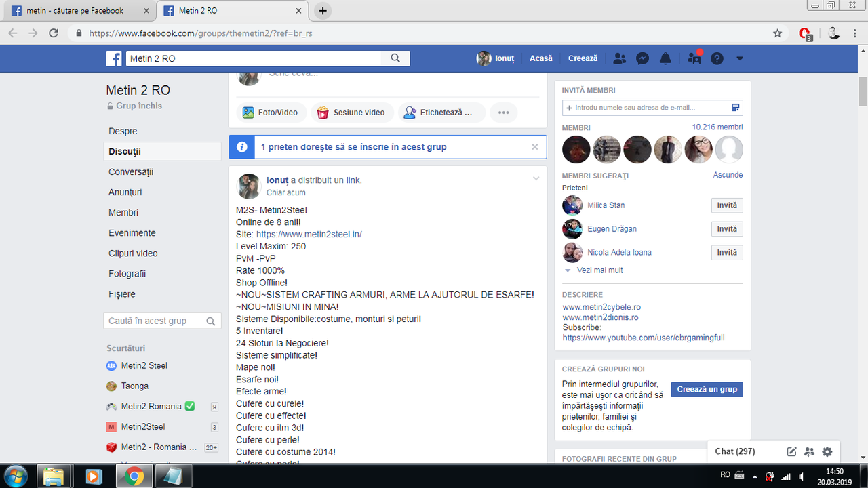Open the account menu dropdown arrow

pos(740,58)
